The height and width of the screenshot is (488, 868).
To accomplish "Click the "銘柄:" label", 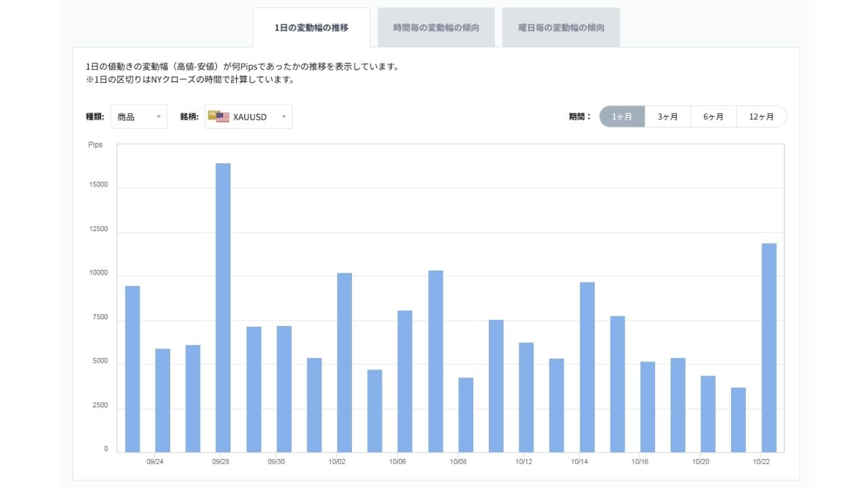I will [x=189, y=117].
